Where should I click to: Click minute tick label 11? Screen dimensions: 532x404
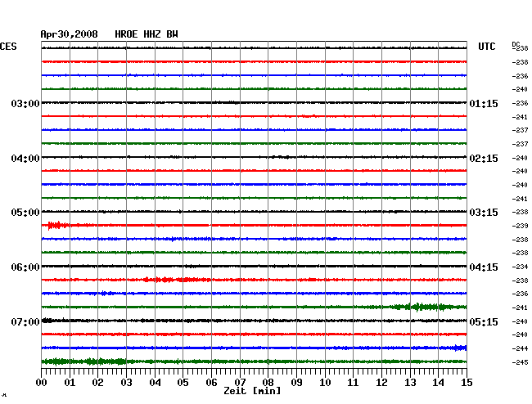pos(354,383)
